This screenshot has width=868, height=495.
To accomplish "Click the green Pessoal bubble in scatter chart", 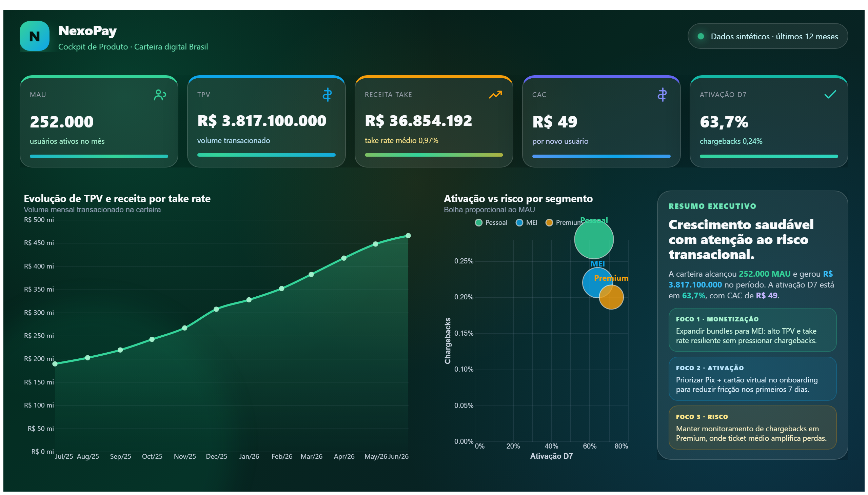I will (594, 239).
